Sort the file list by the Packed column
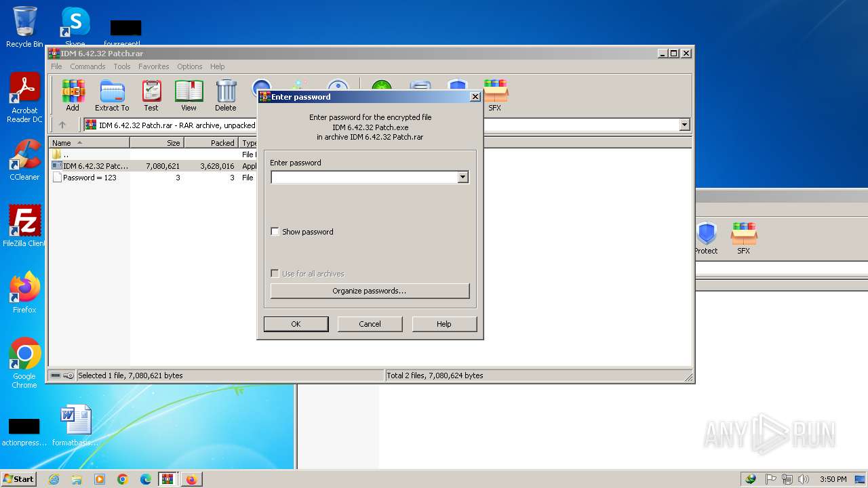 tap(211, 143)
